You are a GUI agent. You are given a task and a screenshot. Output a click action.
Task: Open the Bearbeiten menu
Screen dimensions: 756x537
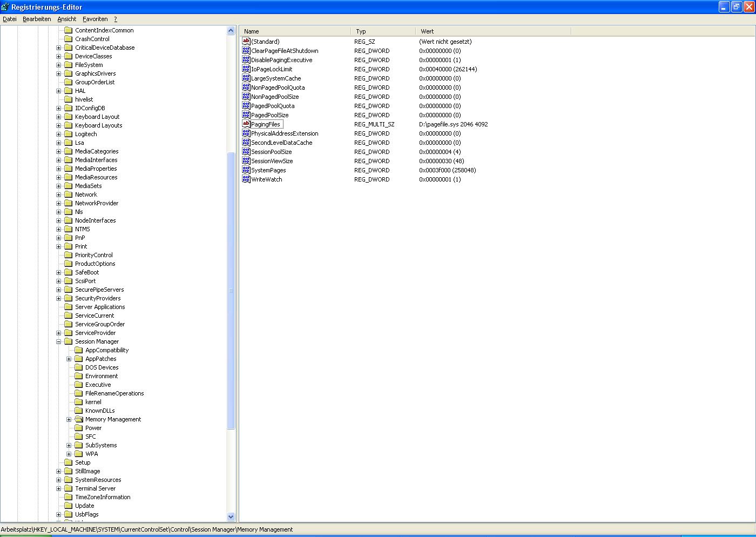pyautogui.click(x=37, y=19)
